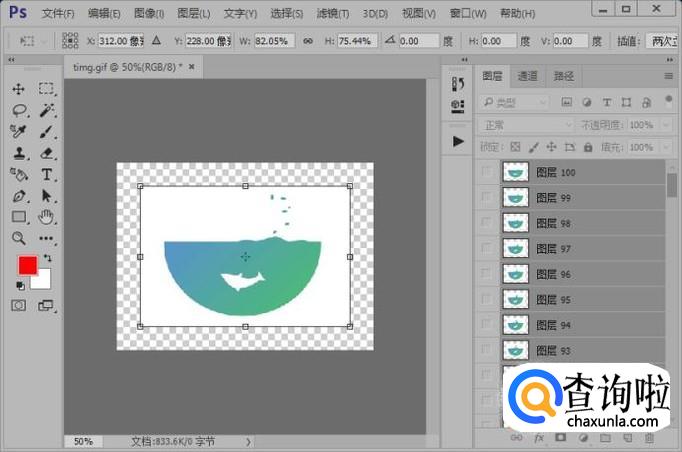Click the red foreground color swatch
This screenshot has height=452, width=682.
click(x=27, y=265)
